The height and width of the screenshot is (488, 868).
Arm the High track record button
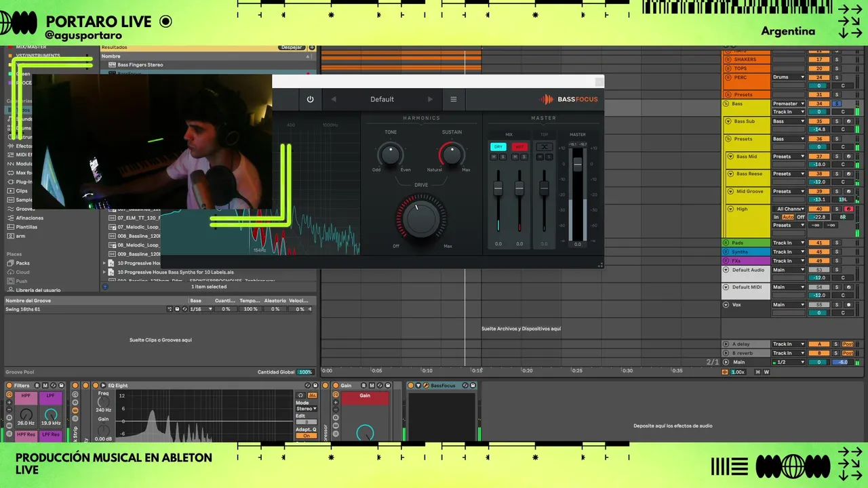848,209
